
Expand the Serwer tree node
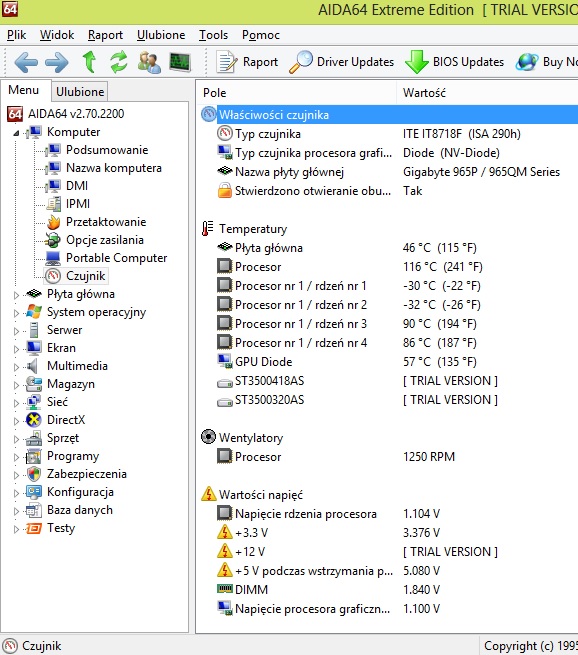point(16,331)
